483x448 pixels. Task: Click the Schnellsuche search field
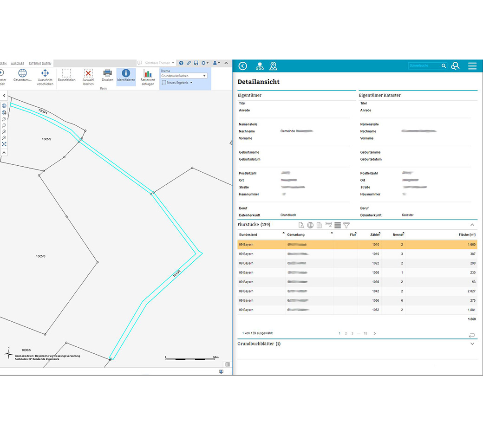(x=424, y=65)
